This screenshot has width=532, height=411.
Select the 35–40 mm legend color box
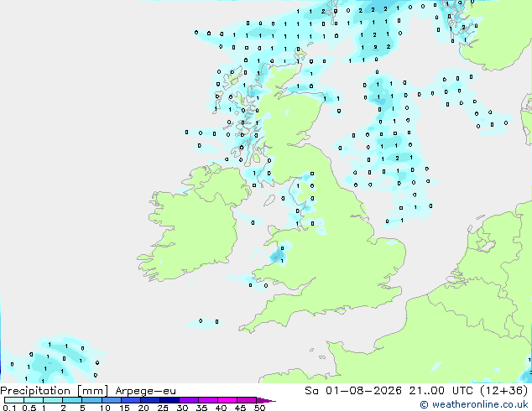[x=208, y=400]
